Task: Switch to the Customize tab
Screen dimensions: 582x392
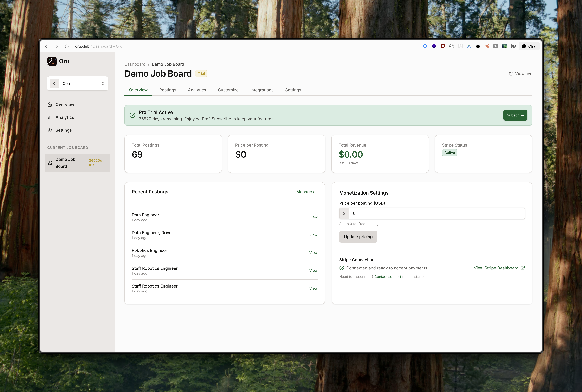Action: pos(228,90)
